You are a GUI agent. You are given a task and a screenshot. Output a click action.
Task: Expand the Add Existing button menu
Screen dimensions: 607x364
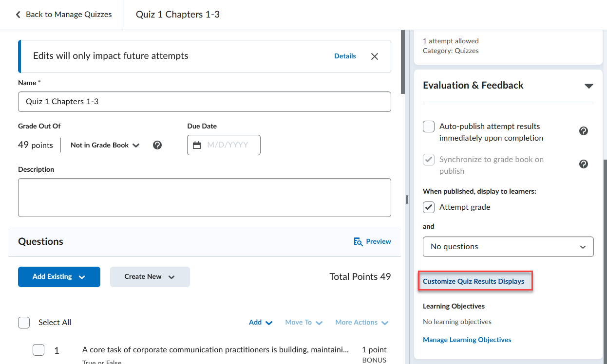click(59, 277)
